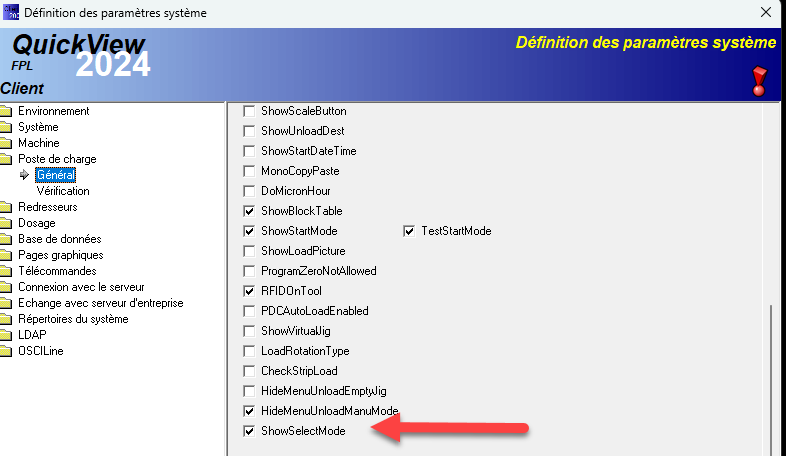Click the LDAP folder icon
The width and height of the screenshot is (786, 456).
pyautogui.click(x=6, y=335)
